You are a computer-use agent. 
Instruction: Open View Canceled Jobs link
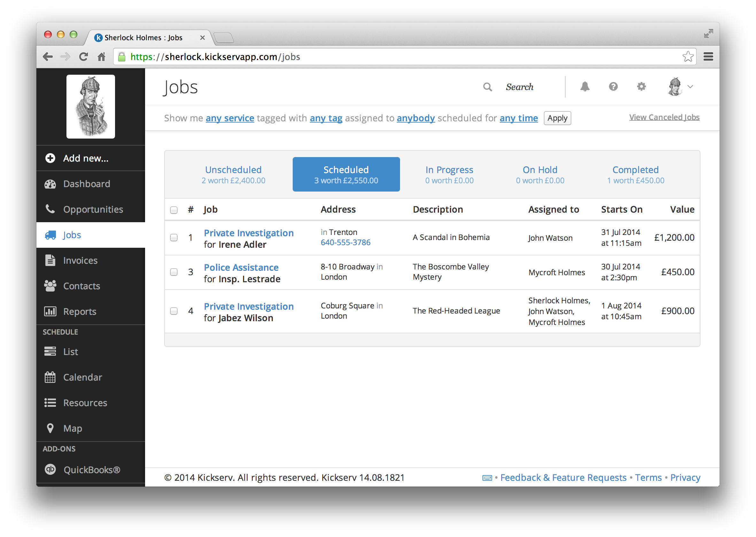click(664, 117)
